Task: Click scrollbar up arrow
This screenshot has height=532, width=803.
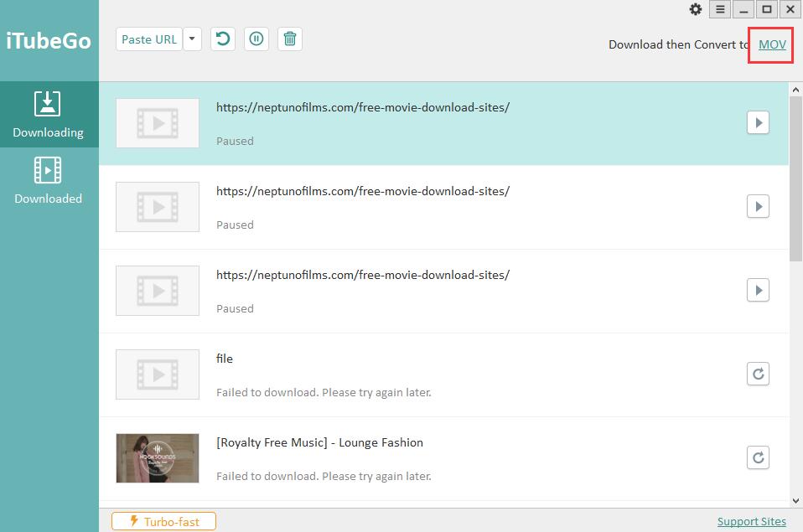Action: point(795,90)
